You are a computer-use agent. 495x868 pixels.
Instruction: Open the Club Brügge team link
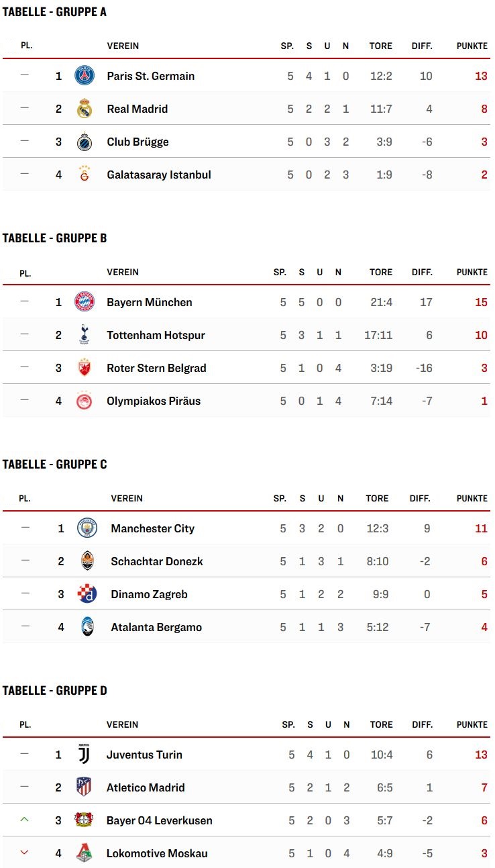[x=137, y=142]
